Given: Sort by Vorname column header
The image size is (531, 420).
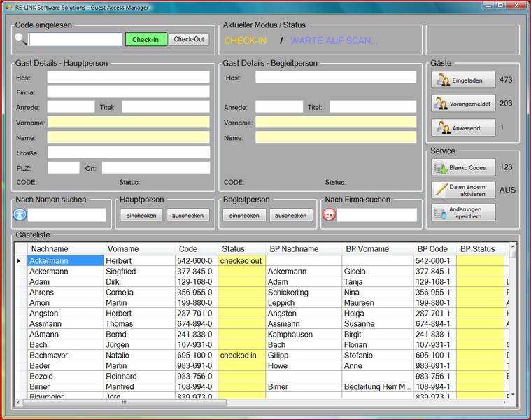Looking at the screenshot, I should pyautogui.click(x=139, y=249).
